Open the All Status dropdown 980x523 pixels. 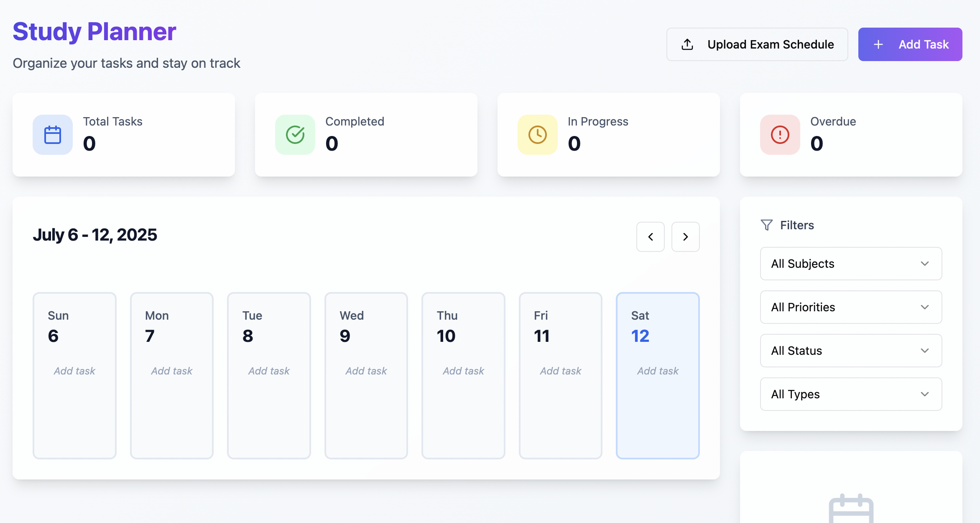pos(851,351)
